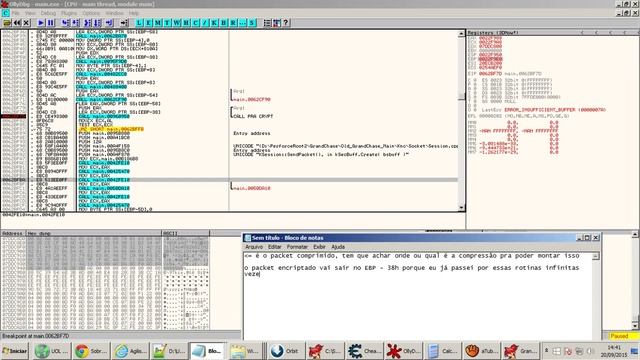Close the debugged program with the X icon
Image resolution: width=640 pixels, height=360 pixels.
coord(26,23)
